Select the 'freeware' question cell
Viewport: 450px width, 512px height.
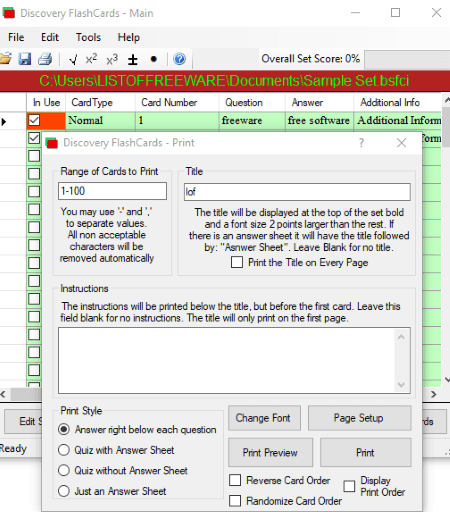252,120
